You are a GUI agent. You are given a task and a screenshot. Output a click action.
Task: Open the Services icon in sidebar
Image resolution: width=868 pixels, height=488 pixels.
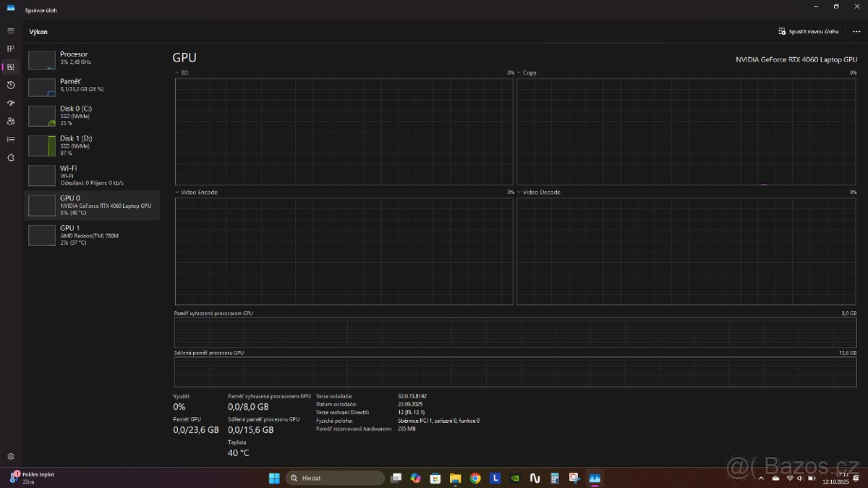pos(11,157)
